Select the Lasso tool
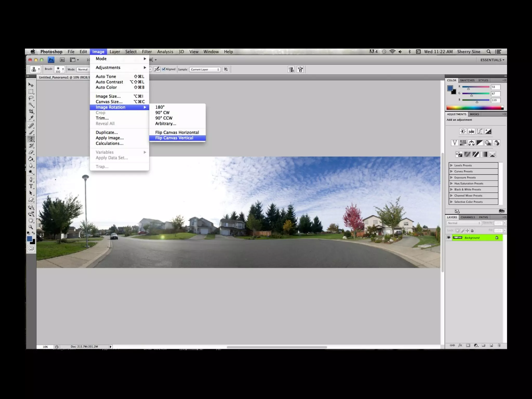The image size is (532, 399). 31,98
